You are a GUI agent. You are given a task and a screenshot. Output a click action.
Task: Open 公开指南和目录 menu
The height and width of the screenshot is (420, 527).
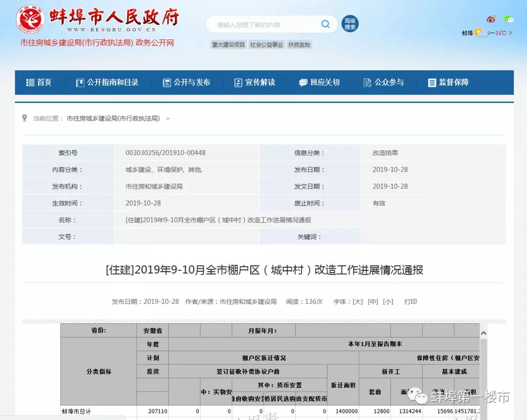(107, 82)
